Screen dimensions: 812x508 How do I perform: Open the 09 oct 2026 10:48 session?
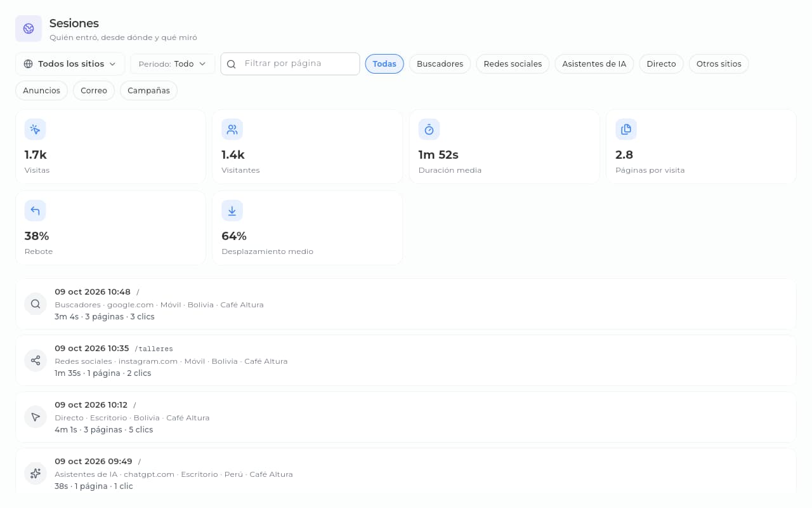tap(406, 304)
